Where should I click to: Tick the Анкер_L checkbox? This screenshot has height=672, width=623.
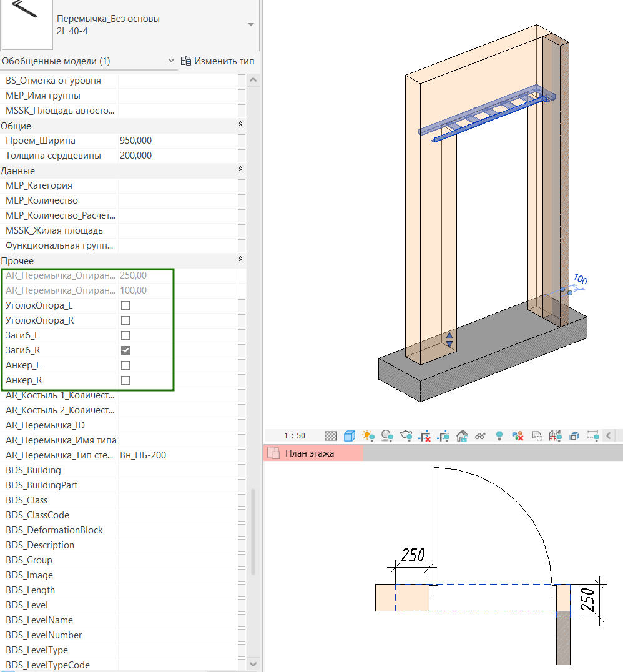click(x=125, y=365)
